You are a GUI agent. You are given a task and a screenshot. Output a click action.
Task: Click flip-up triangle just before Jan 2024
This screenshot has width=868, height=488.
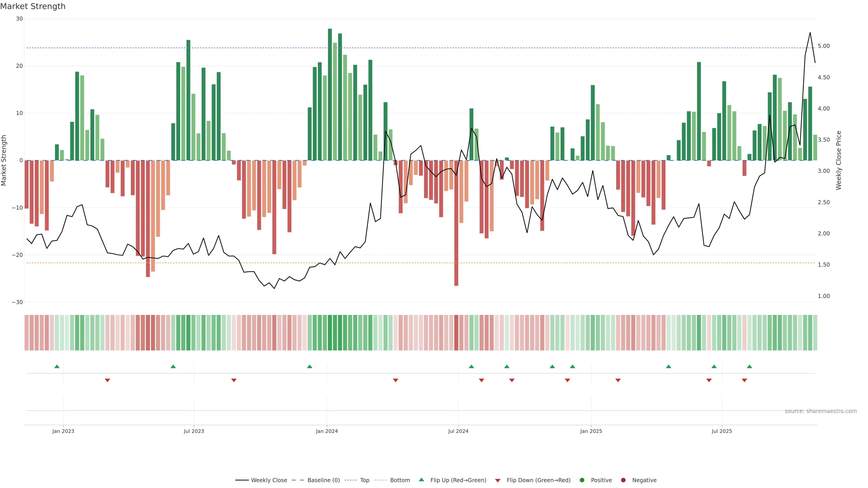(x=310, y=366)
